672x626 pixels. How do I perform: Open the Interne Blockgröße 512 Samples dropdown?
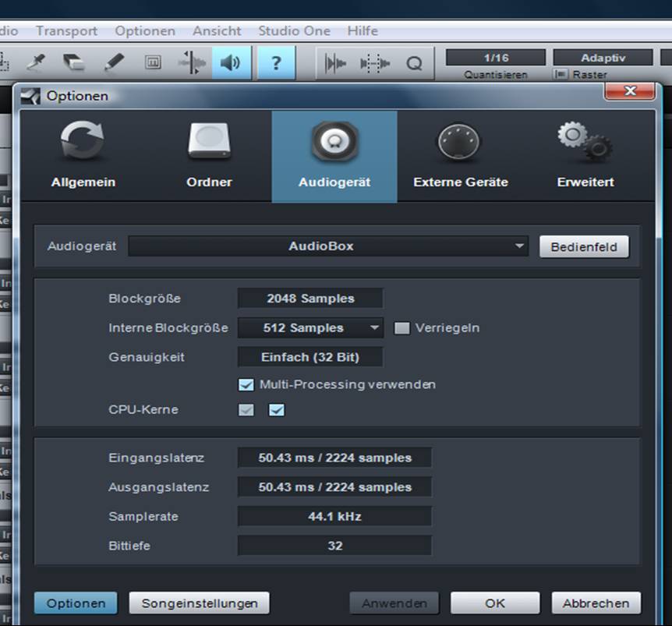310,328
